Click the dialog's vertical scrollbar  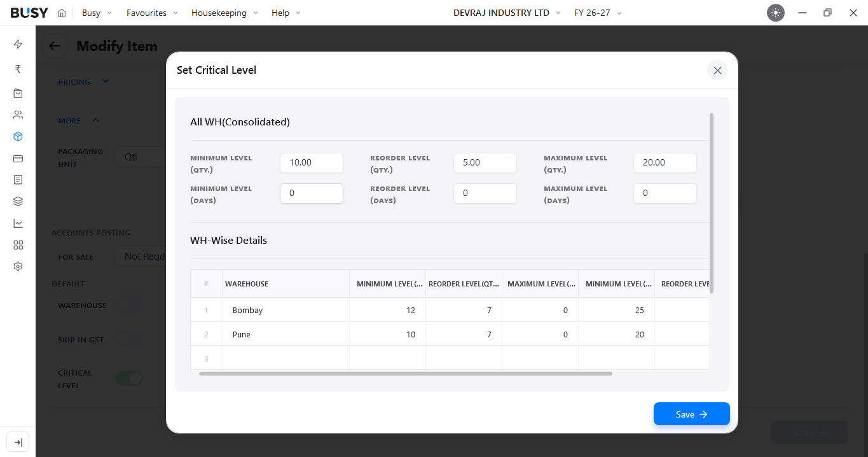coord(711,203)
